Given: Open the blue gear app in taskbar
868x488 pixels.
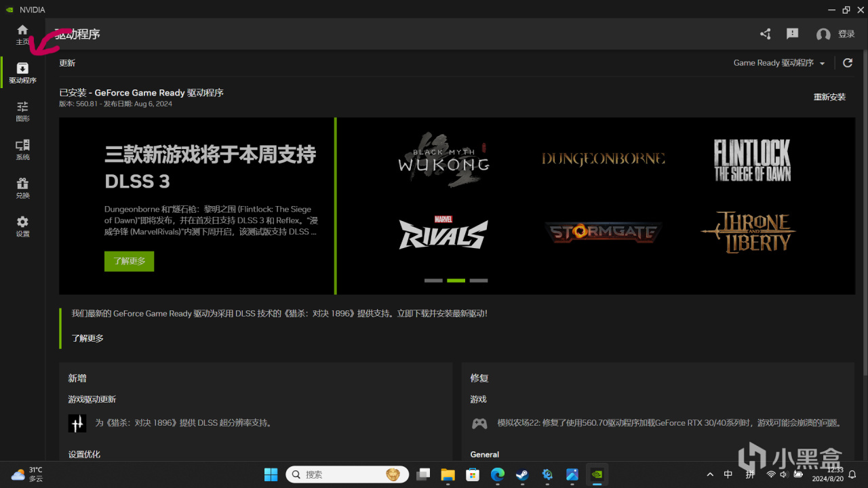Looking at the screenshot, I should (547, 474).
